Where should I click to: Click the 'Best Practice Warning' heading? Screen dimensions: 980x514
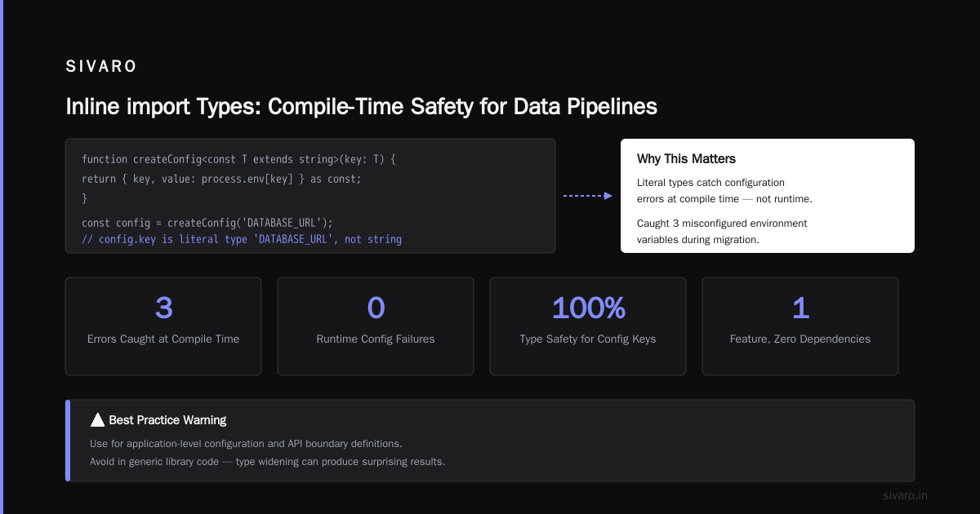point(167,420)
